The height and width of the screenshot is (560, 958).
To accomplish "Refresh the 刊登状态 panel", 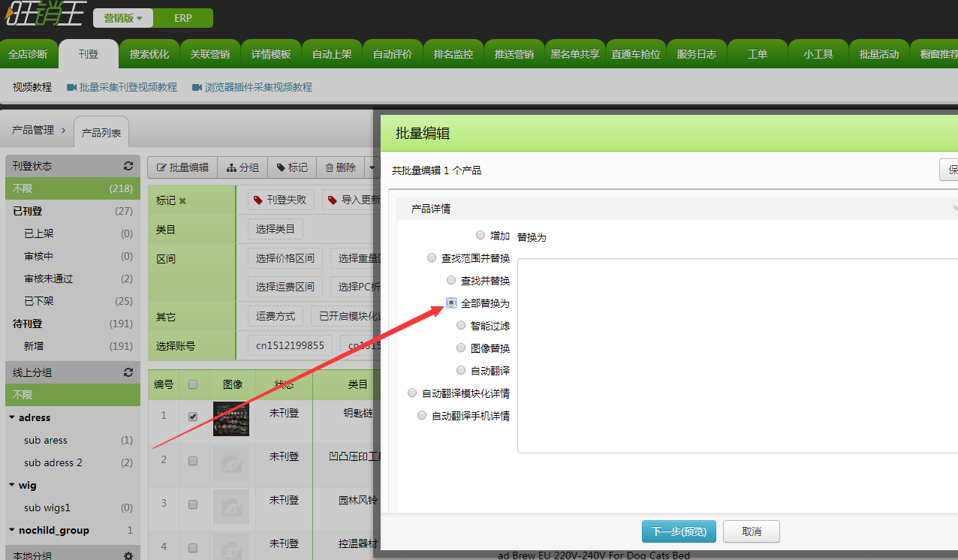I will point(128,166).
